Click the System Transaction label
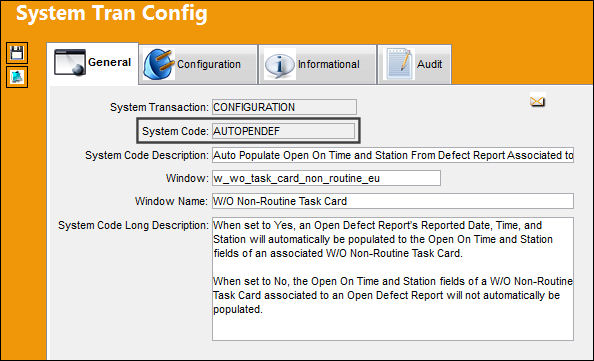Image resolution: width=594 pixels, height=361 pixels. 159,107
